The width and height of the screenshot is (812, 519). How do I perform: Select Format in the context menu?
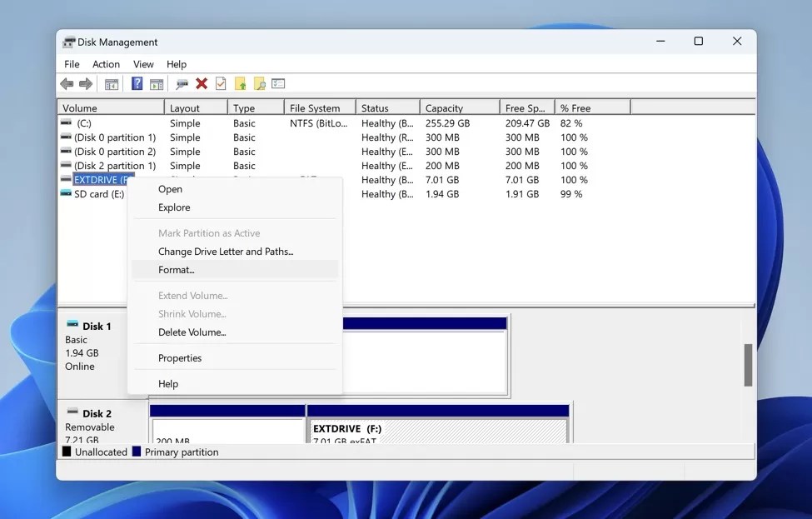177,269
